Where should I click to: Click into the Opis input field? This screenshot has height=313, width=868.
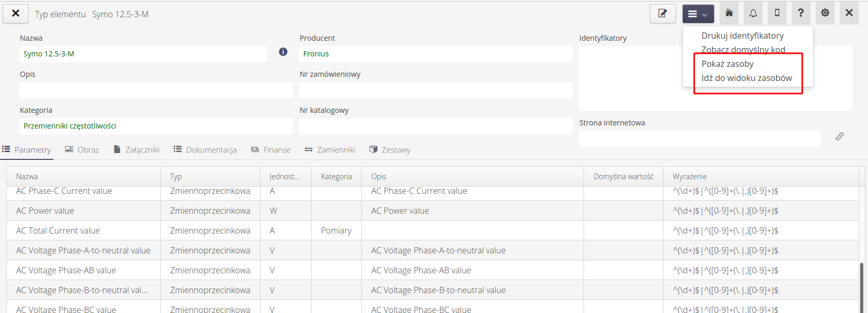(x=156, y=90)
